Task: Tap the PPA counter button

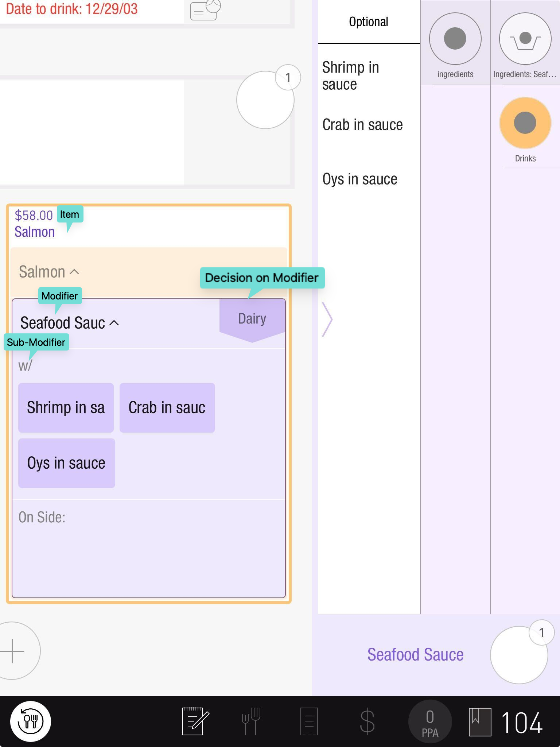Action: tap(430, 721)
